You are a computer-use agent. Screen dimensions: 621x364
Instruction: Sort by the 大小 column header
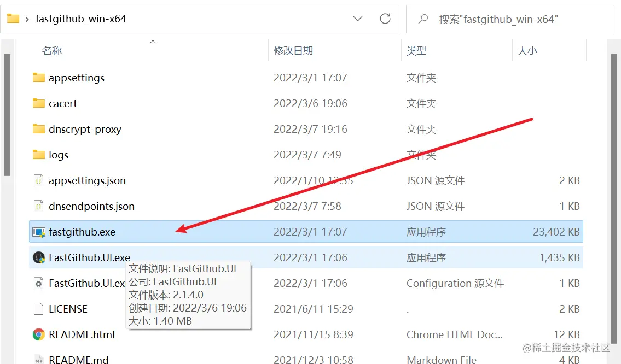coord(527,51)
